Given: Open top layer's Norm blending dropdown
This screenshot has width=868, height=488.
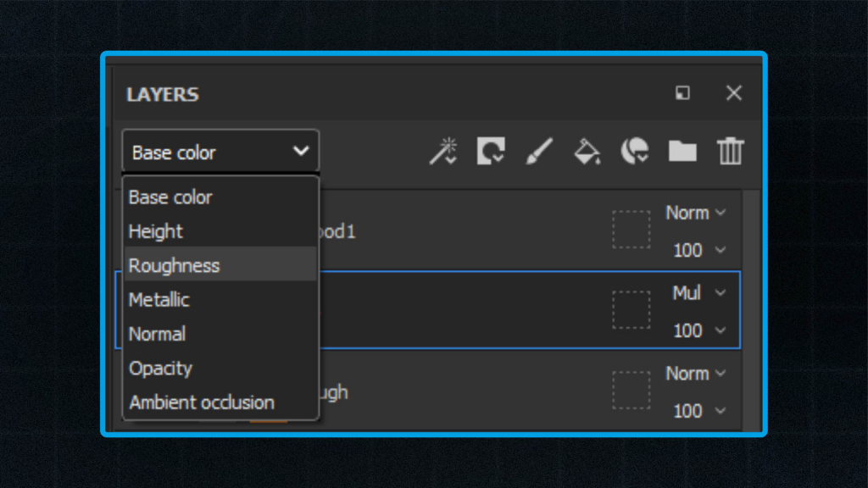Looking at the screenshot, I should (696, 213).
